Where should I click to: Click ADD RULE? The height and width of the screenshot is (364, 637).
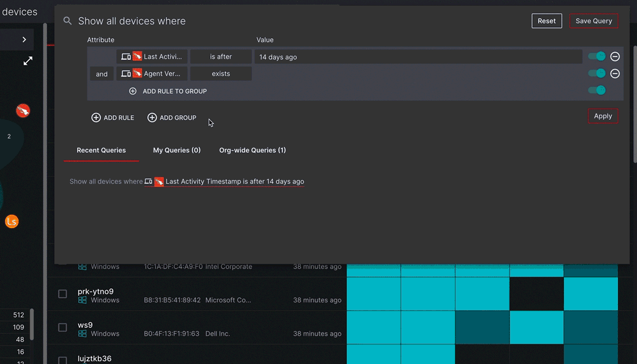pos(112,117)
